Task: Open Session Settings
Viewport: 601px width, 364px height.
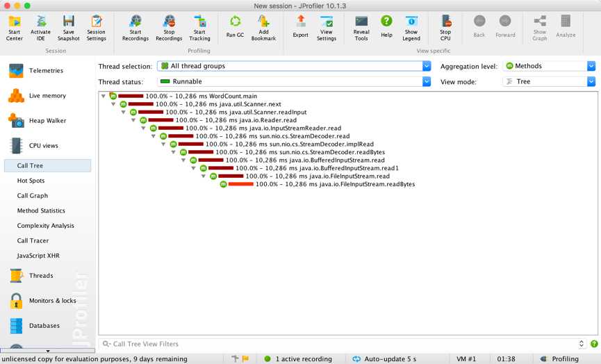Action: pyautogui.click(x=96, y=28)
